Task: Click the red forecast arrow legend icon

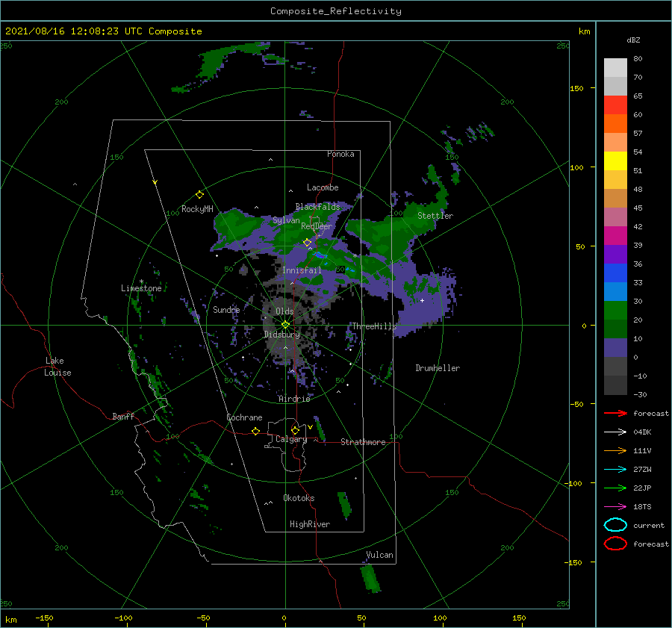Action: (x=615, y=413)
